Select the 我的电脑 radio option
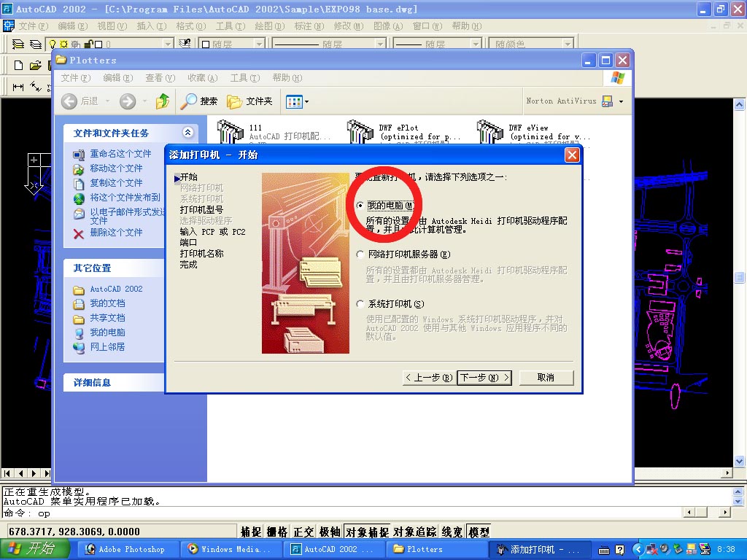This screenshot has height=560, width=747. tap(360, 206)
